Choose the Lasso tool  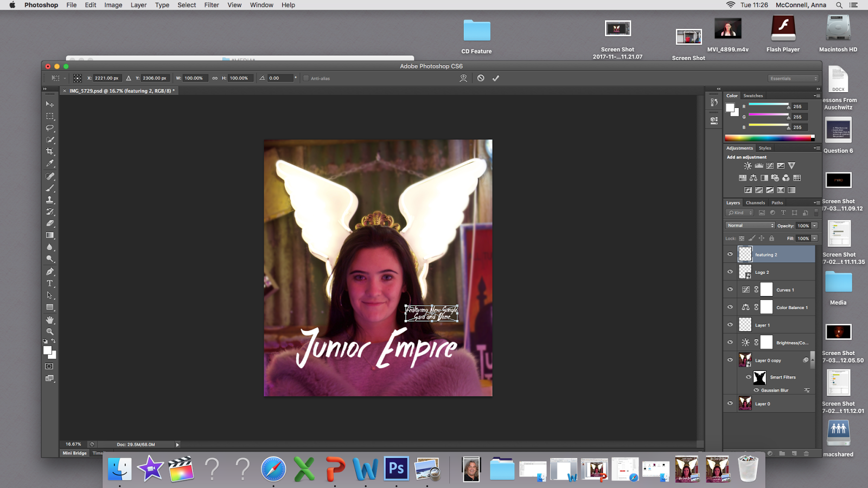pyautogui.click(x=50, y=128)
